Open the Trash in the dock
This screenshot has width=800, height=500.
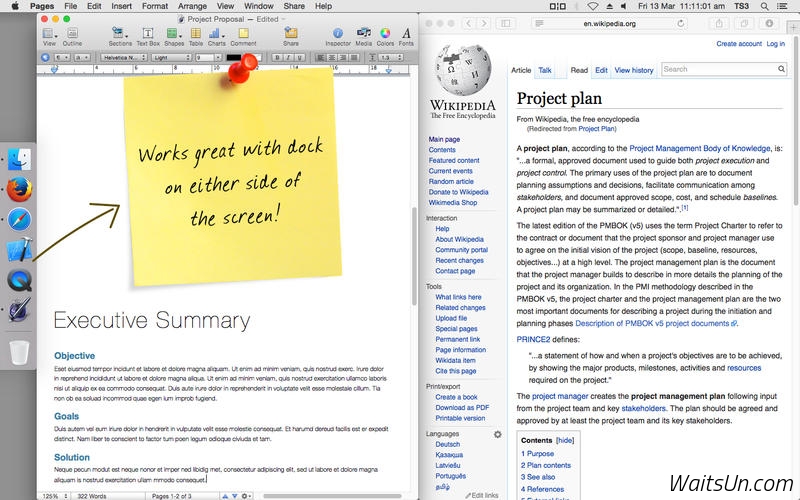pyautogui.click(x=19, y=353)
